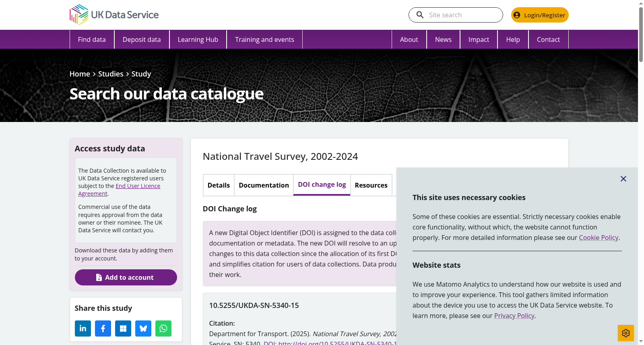The image size is (644, 345).
Task: Open Training and events menu
Action: coord(264,39)
